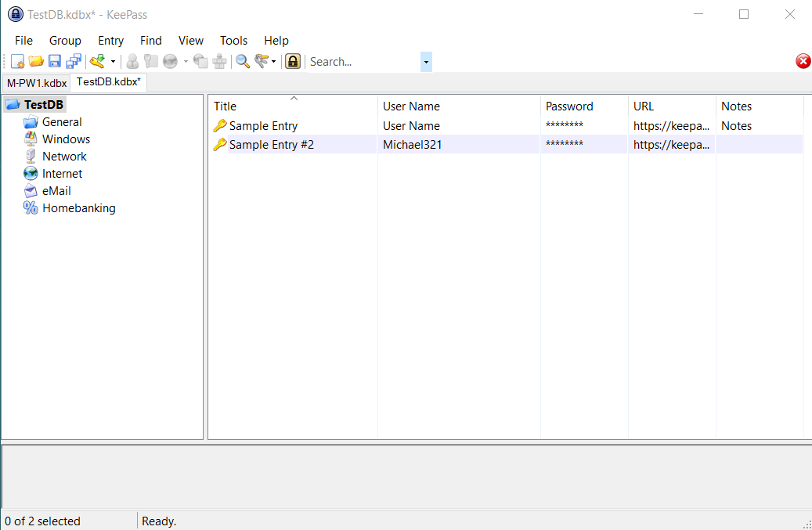Click the 'Ready.' status bar text
Viewport: 812px width, 530px height.
[159, 521]
